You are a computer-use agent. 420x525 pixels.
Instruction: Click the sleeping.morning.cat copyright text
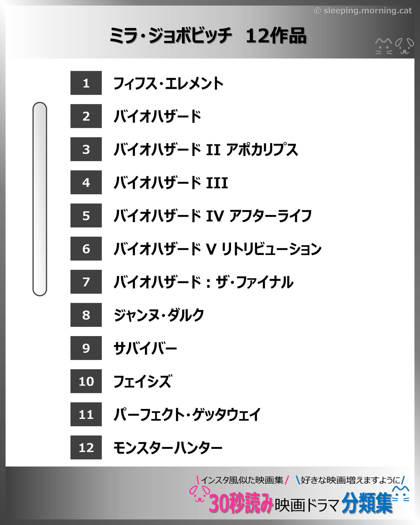point(363,11)
